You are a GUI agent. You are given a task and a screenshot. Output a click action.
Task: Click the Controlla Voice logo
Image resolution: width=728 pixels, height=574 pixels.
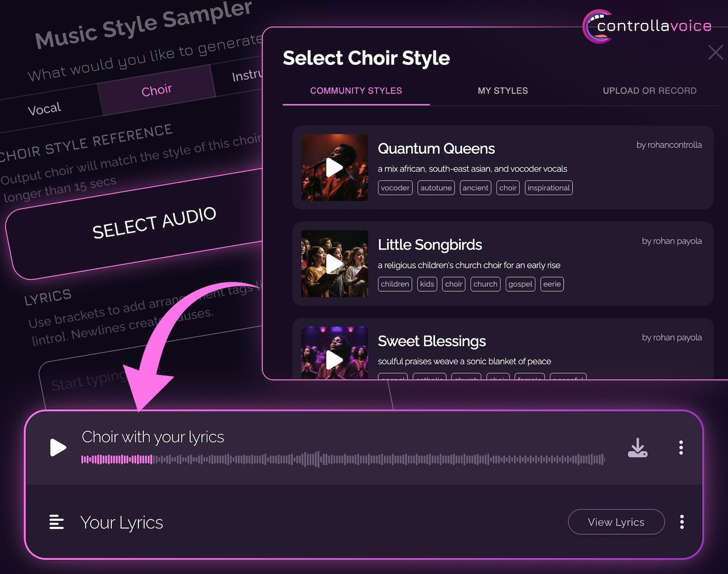coord(647,26)
